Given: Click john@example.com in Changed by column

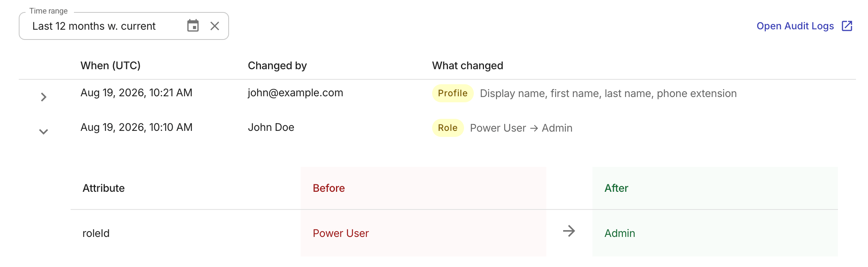Looking at the screenshot, I should coord(295,93).
